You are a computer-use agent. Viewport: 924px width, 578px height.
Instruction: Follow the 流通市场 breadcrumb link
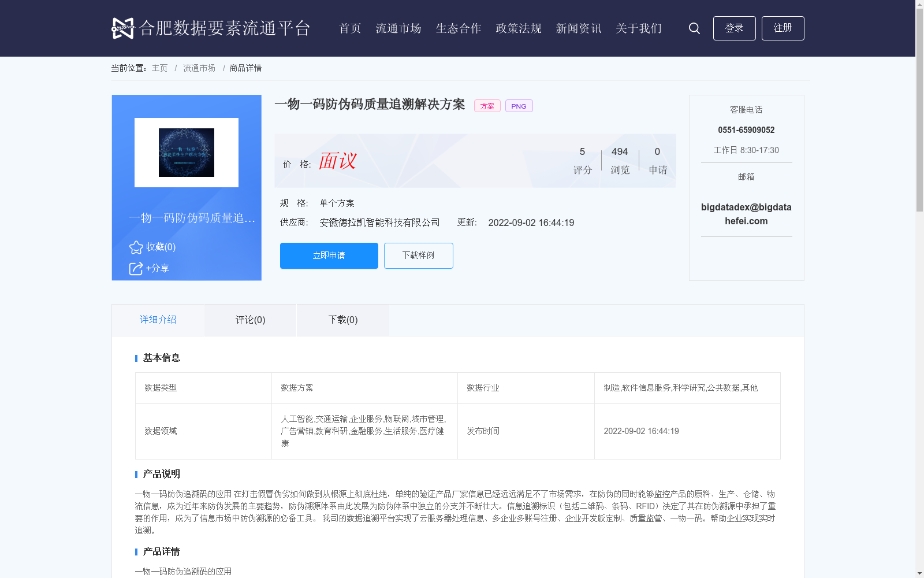[199, 68]
